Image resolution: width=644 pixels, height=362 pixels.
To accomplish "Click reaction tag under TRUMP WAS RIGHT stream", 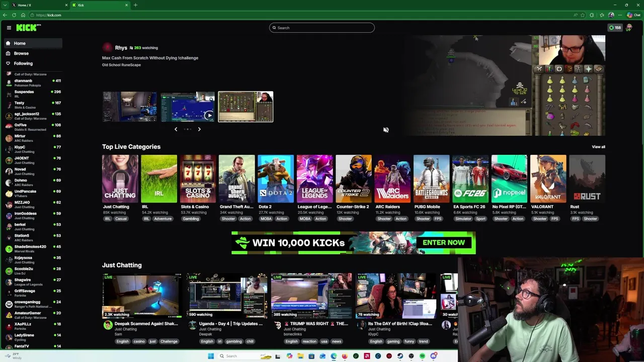I will click(x=309, y=341).
